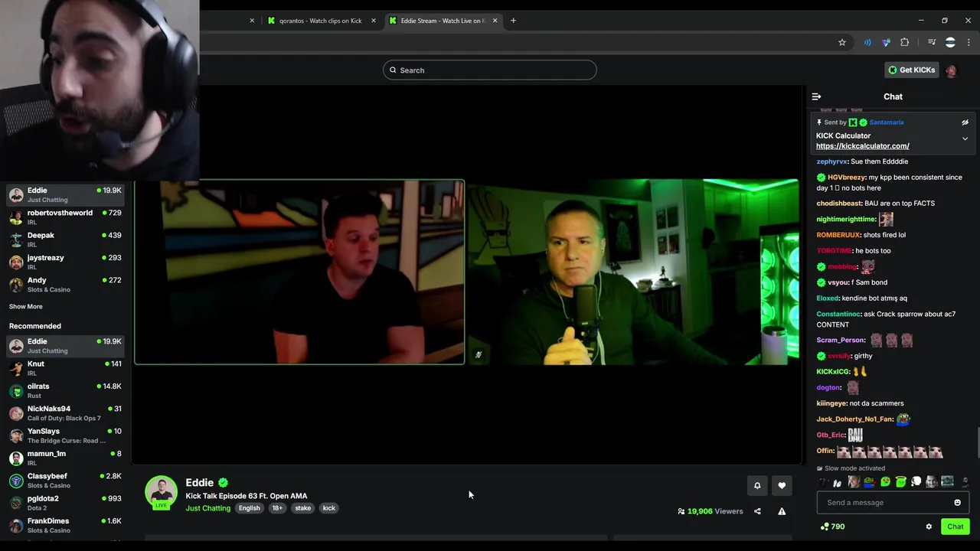Click the green Chat send button
The image size is (980, 551).
point(955,527)
